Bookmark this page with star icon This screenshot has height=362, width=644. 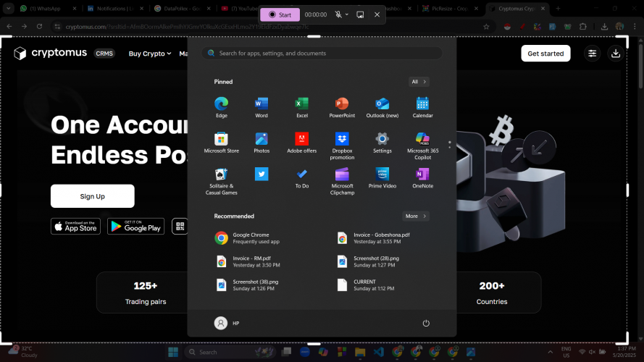point(486,27)
